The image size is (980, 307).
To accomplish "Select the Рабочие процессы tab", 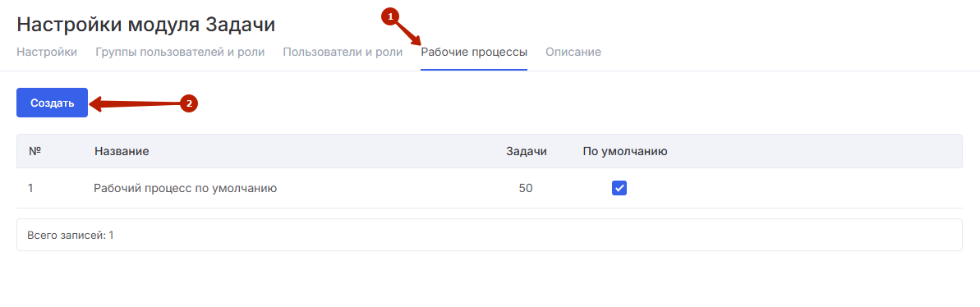I will [474, 52].
